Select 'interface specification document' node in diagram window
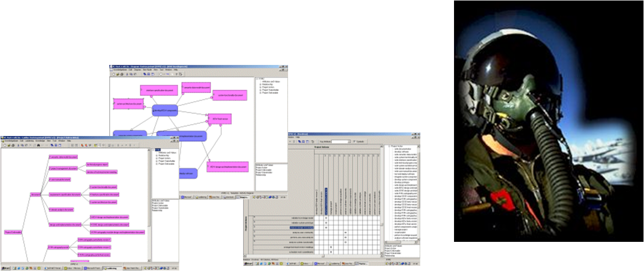Screen dimensions: 644x271 [x=159, y=90]
